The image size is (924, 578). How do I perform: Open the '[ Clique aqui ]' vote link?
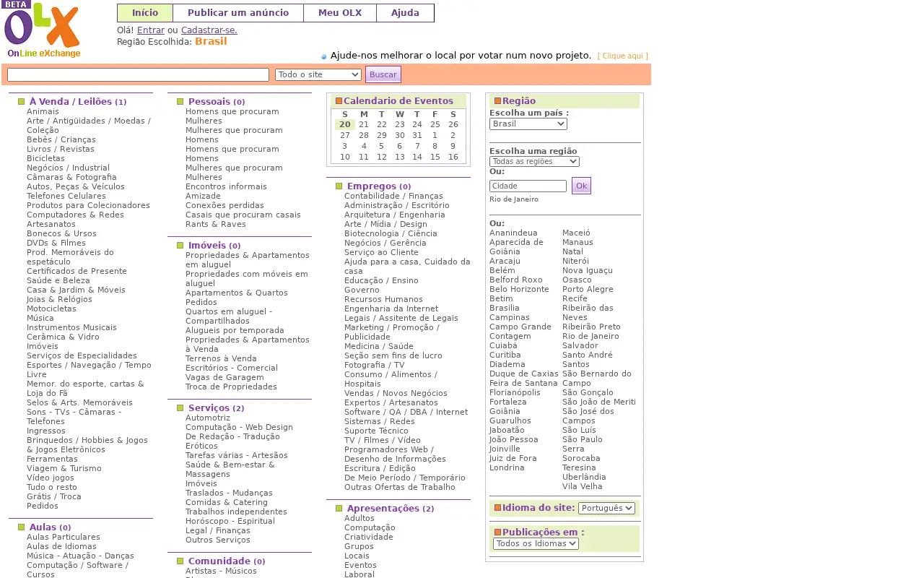[x=623, y=56]
